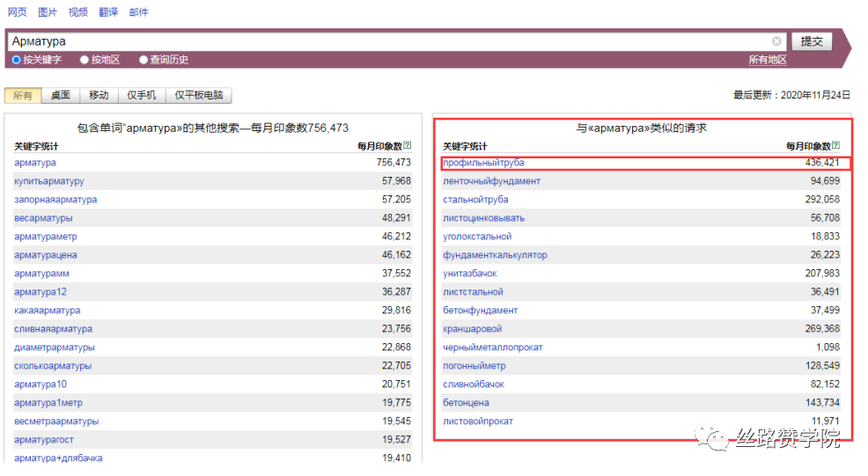Open the погонныйметр similar query link
The image size is (868, 476).
474,366
